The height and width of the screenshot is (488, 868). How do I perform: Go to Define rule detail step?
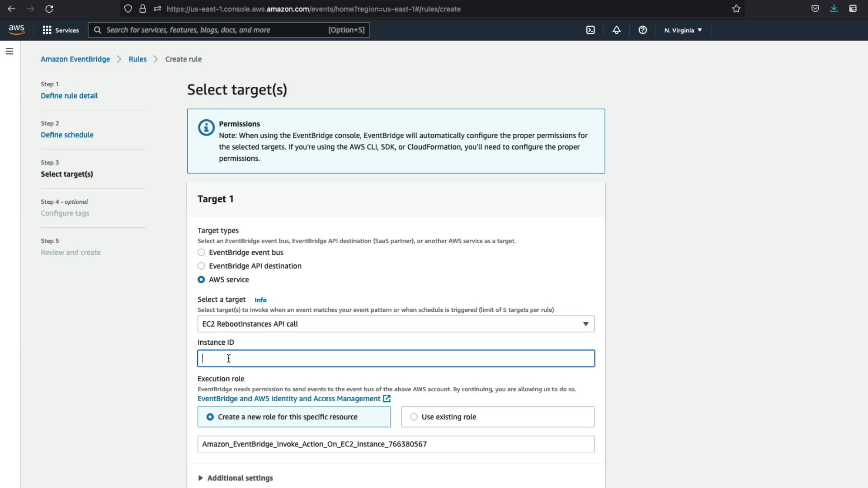69,96
